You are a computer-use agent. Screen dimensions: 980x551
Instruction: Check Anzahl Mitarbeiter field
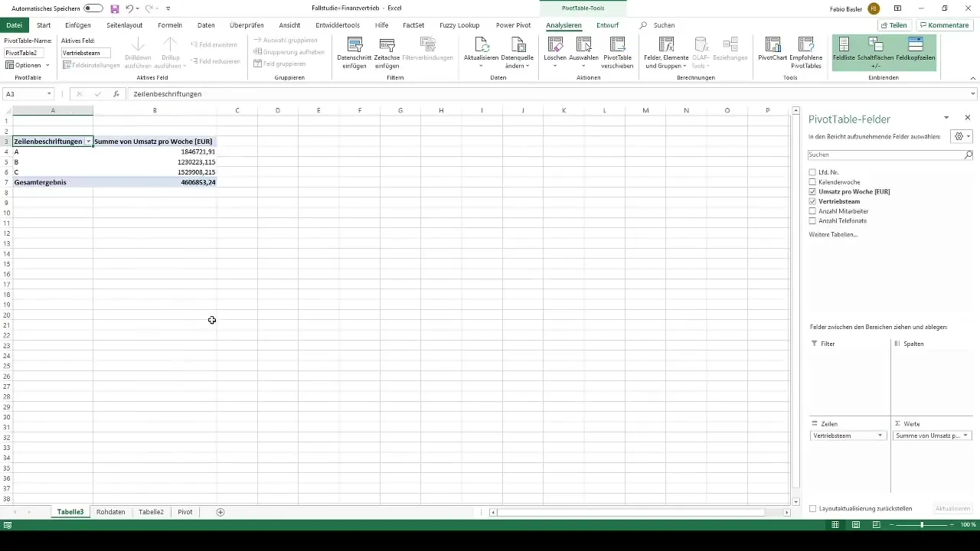click(812, 211)
